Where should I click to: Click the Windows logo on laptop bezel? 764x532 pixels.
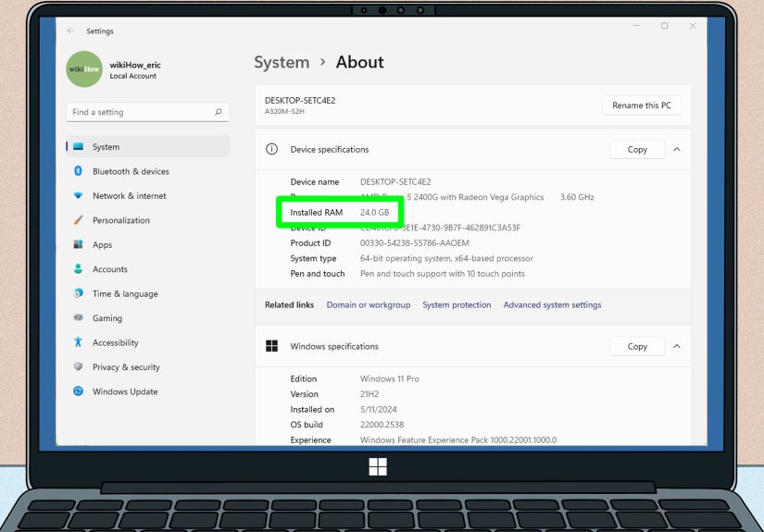tap(378, 466)
